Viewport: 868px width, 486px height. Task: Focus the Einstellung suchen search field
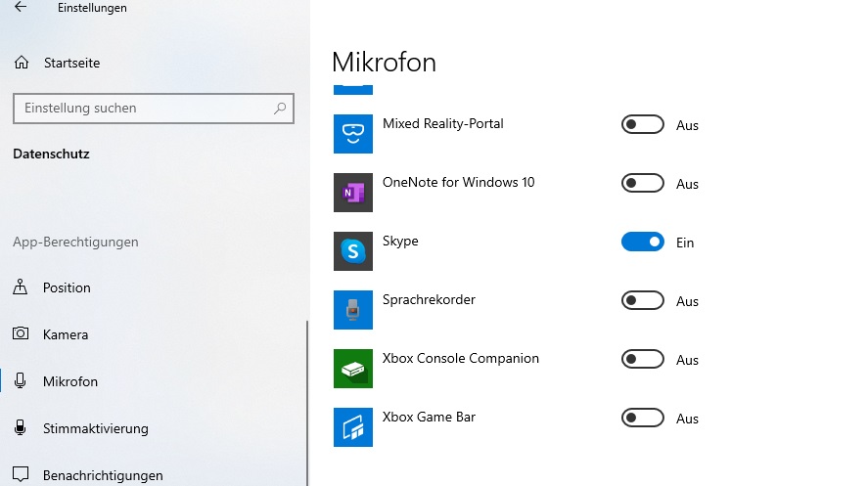[x=154, y=109]
